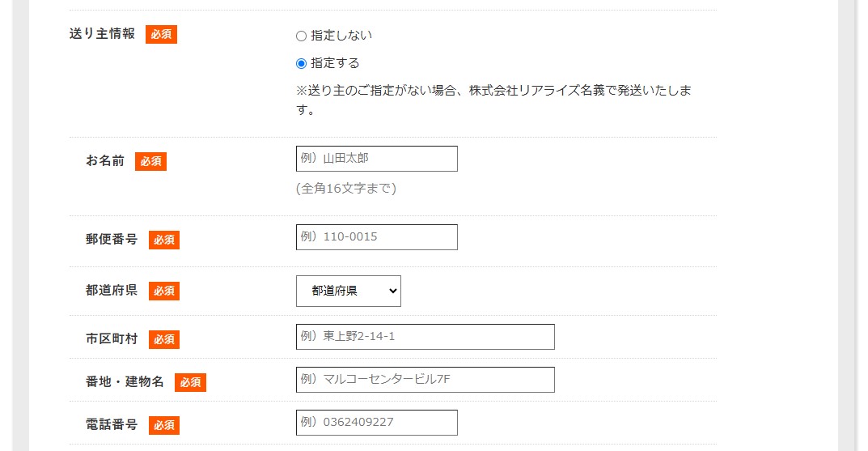The image size is (868, 451).
Task: Click the 必須 badge beside 市区町村
Action: coord(164,339)
